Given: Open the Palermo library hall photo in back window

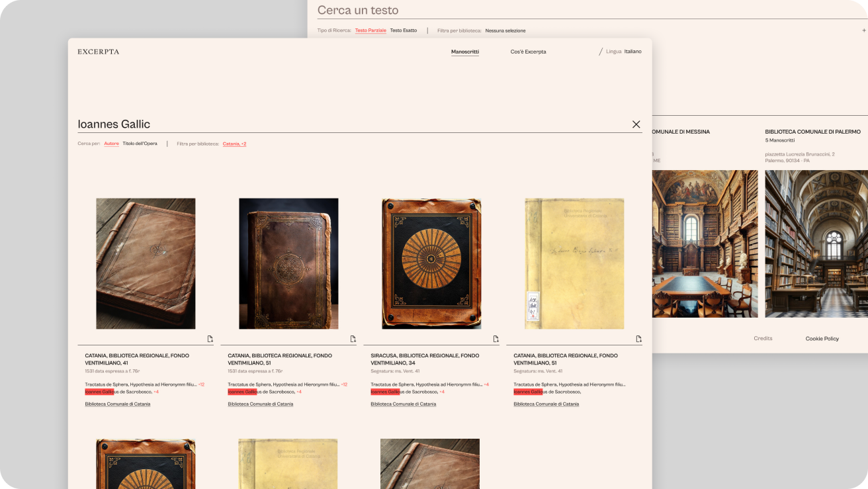Looking at the screenshot, I should point(816,244).
